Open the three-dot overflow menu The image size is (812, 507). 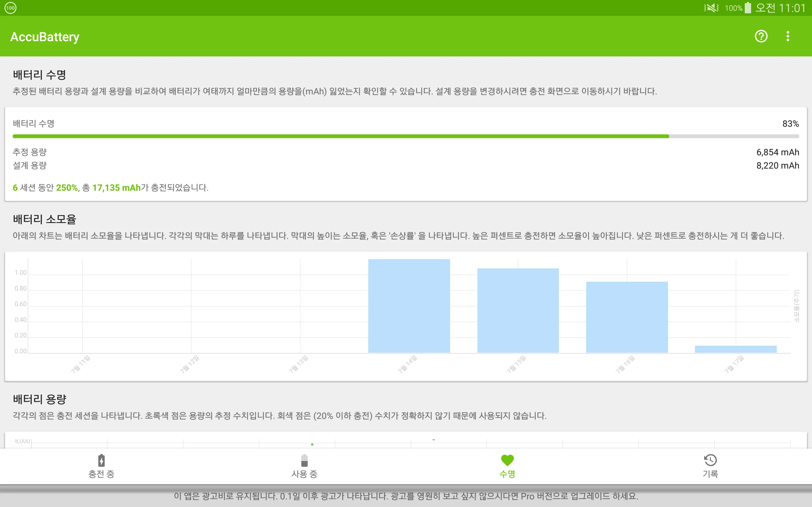click(788, 36)
